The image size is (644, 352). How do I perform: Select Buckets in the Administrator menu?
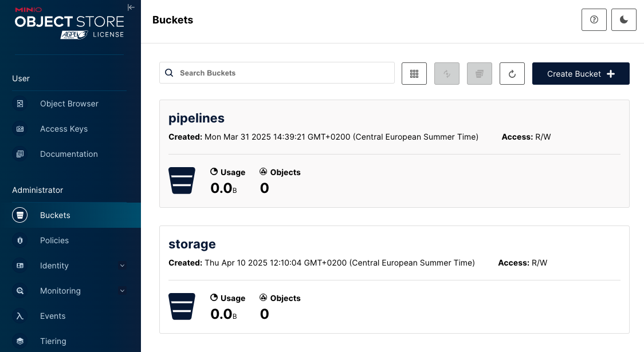[x=55, y=215]
